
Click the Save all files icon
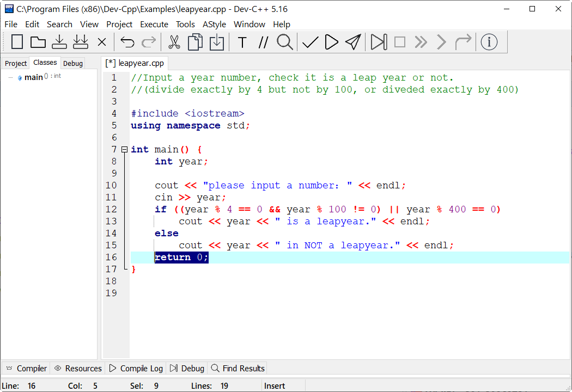click(x=81, y=42)
